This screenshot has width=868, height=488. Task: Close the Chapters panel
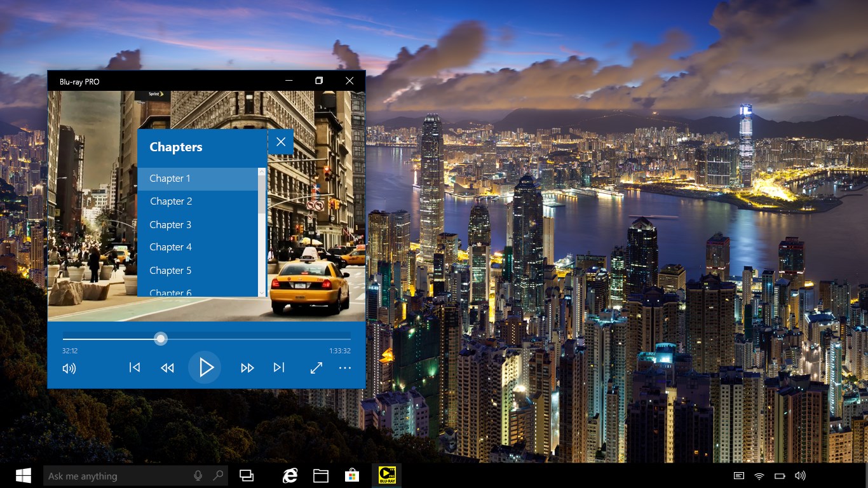281,142
